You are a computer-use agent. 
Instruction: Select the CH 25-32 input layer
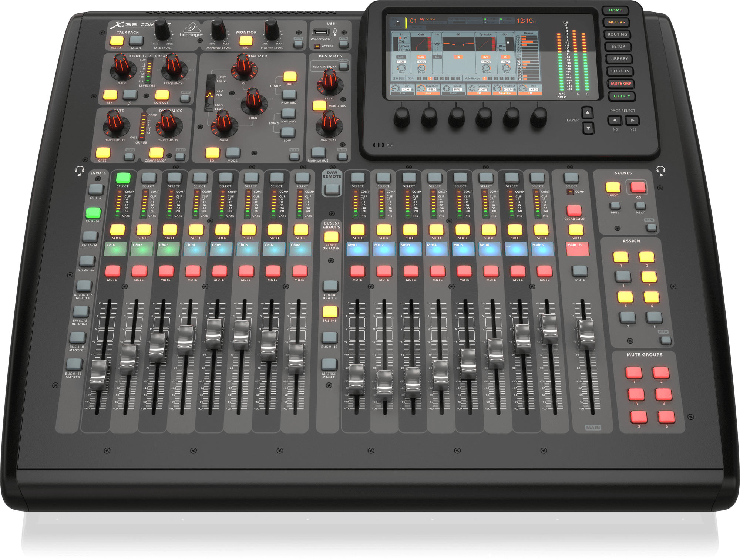[87, 261]
